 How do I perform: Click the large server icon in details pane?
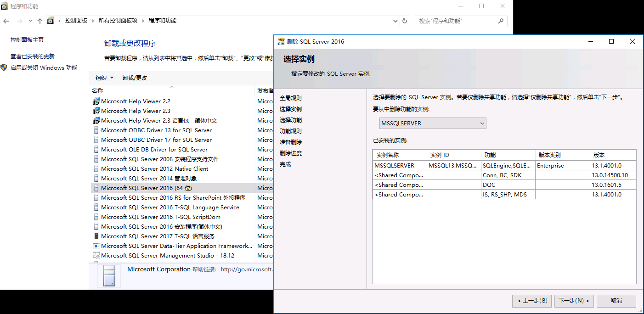click(x=109, y=275)
